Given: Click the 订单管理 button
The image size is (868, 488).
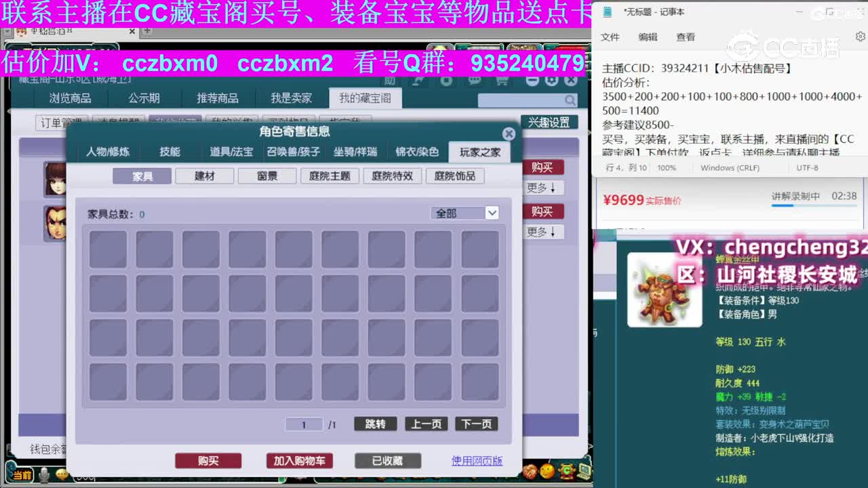Looking at the screenshot, I should [61, 123].
